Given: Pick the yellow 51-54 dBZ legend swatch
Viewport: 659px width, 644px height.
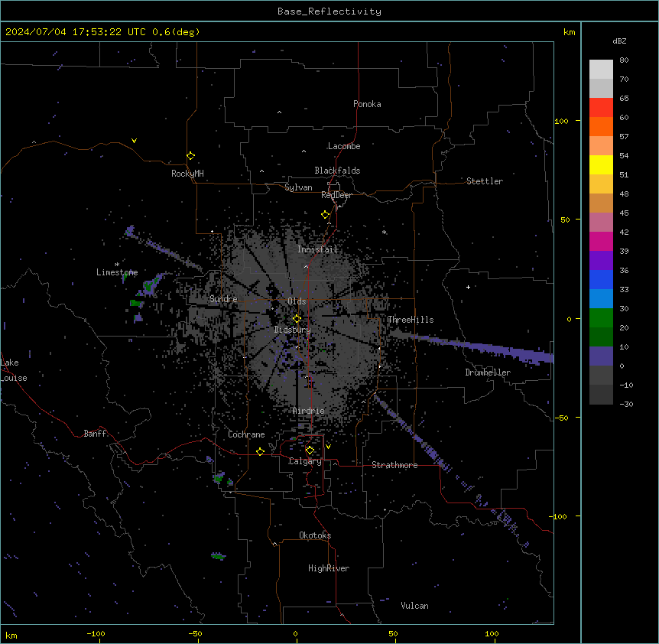Looking at the screenshot, I should [x=601, y=164].
